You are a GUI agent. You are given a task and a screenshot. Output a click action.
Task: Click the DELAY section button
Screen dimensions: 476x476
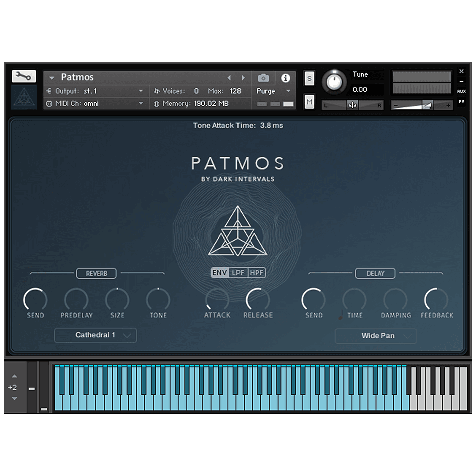[375, 273]
